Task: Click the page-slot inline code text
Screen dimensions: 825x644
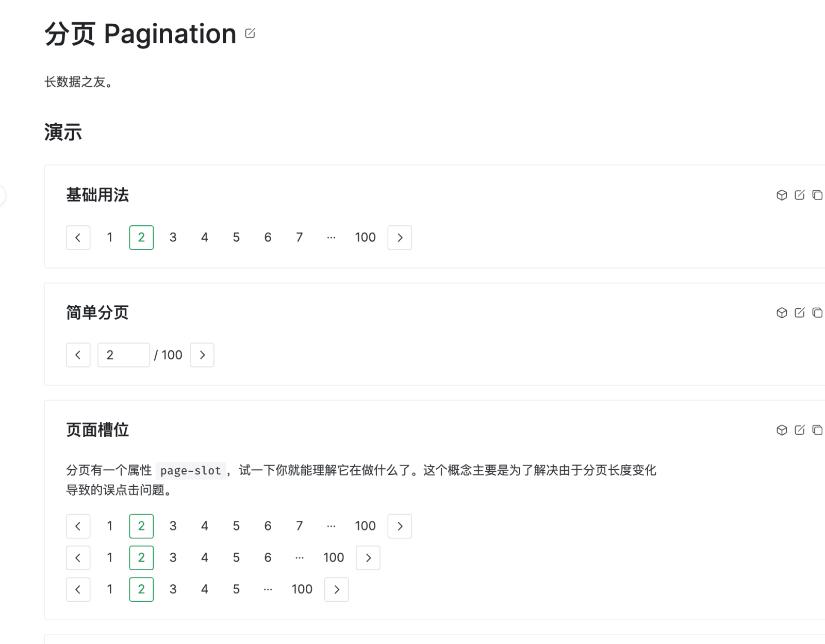Action: (190, 470)
